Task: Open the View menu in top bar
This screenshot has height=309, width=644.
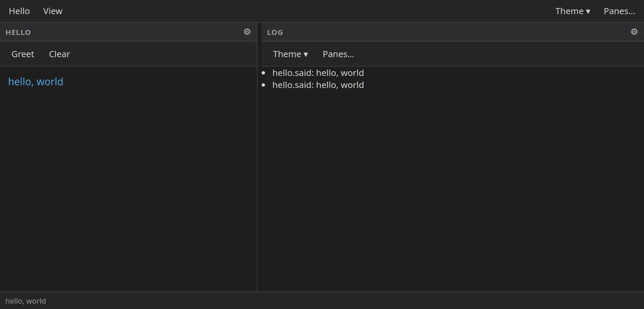Action: click(x=53, y=11)
